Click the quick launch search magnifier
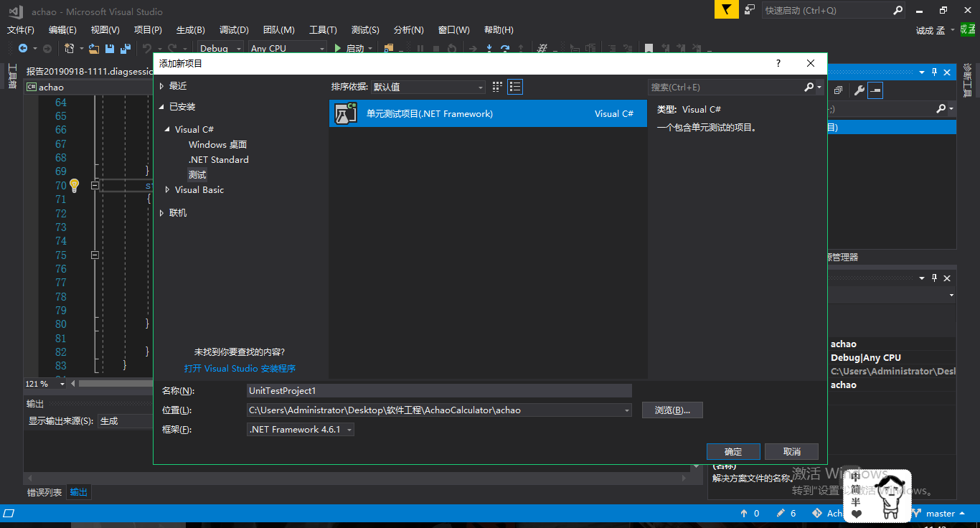980x528 pixels. [898, 10]
